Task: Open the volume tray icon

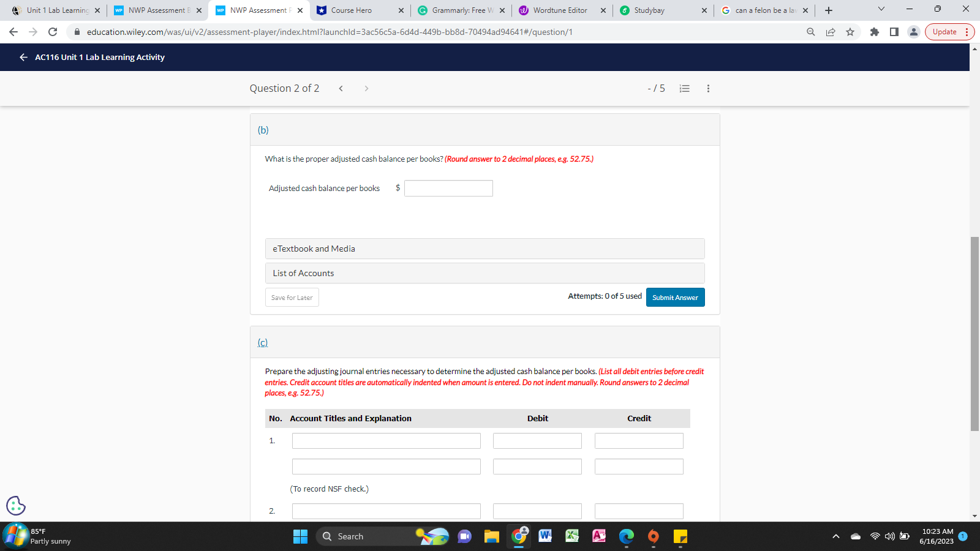Action: coord(889,536)
